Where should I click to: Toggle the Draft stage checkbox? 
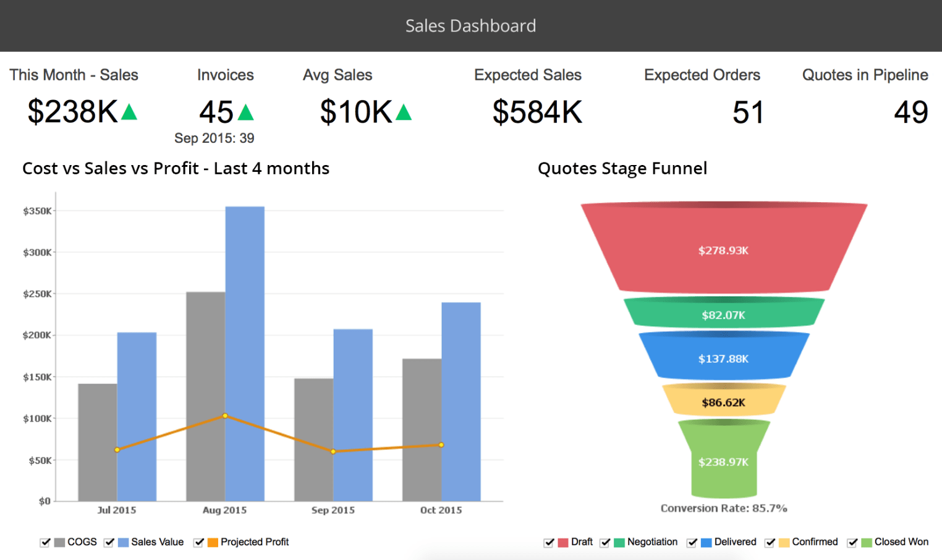(549, 542)
